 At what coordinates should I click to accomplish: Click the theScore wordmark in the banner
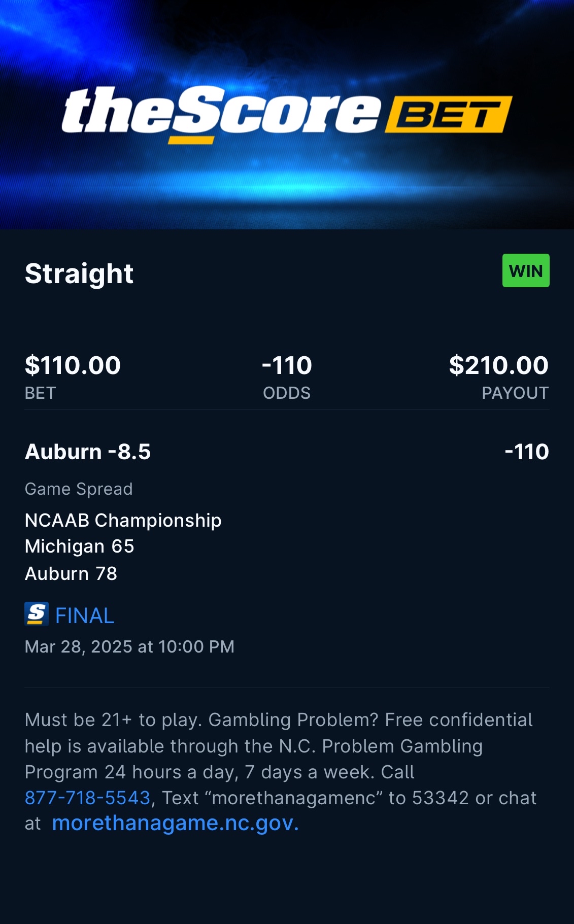[x=221, y=113]
